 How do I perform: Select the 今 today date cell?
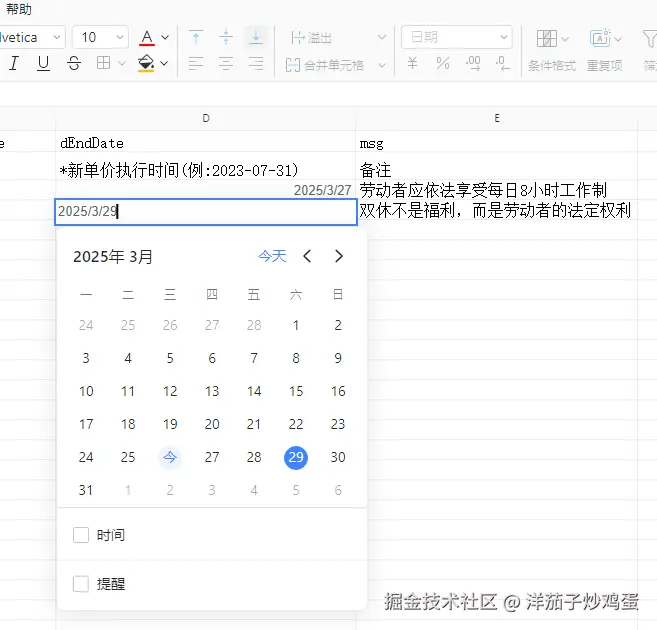pyautogui.click(x=170, y=457)
